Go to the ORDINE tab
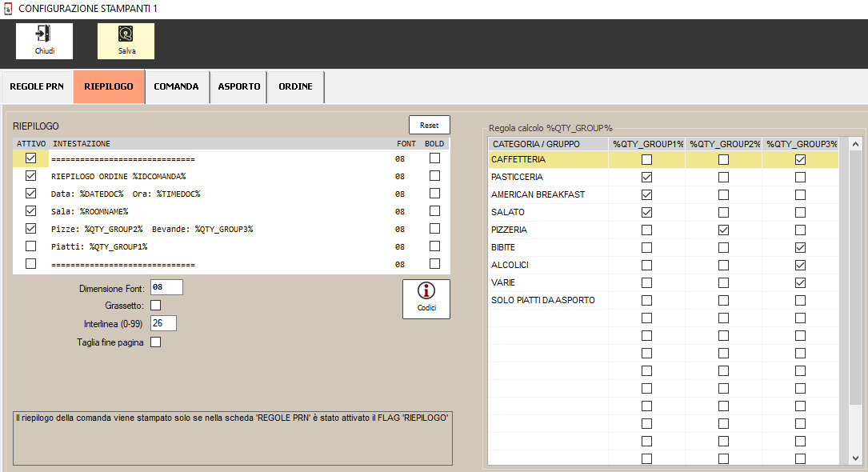 pyautogui.click(x=295, y=86)
